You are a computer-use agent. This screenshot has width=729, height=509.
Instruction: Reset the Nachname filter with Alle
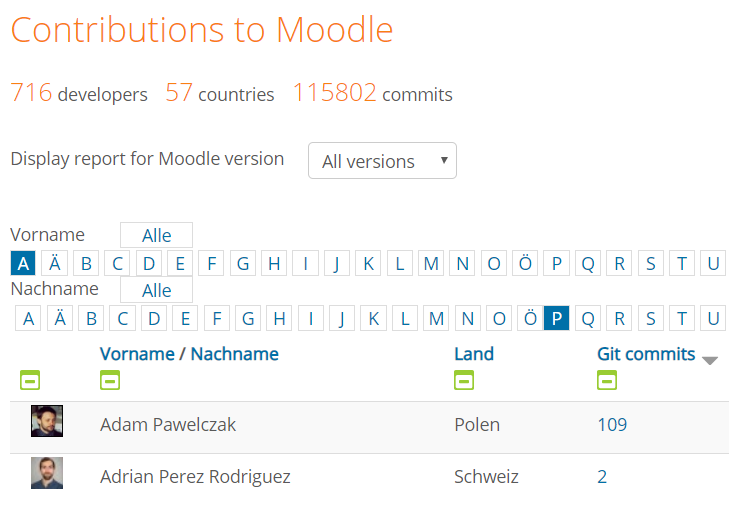(156, 291)
